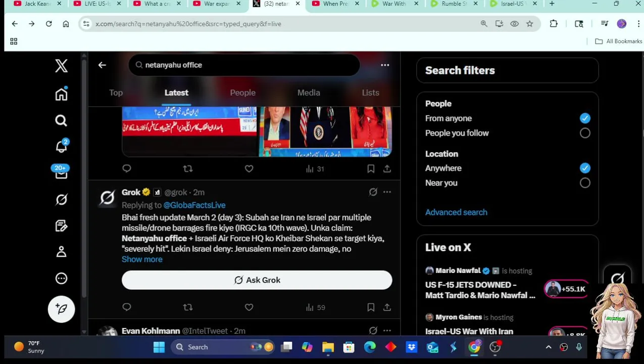Image resolution: width=644 pixels, height=364 pixels.
Task: Like the post with 31 views
Action: click(x=249, y=169)
